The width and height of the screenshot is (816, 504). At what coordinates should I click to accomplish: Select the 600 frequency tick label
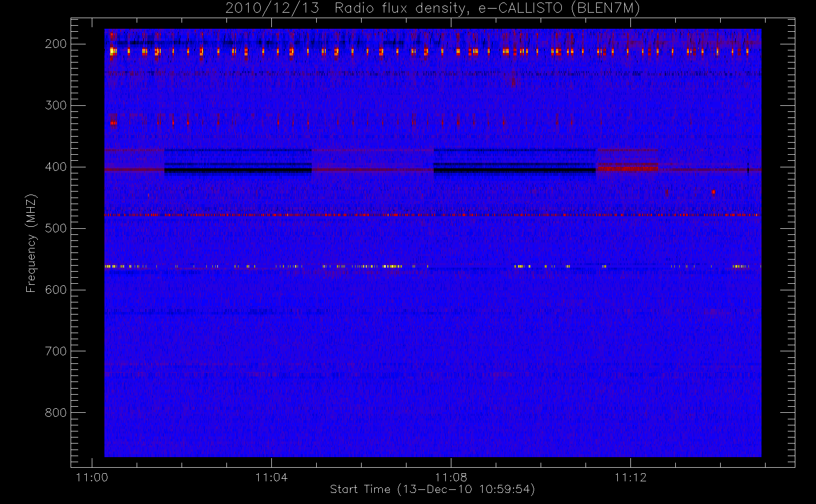coord(56,290)
